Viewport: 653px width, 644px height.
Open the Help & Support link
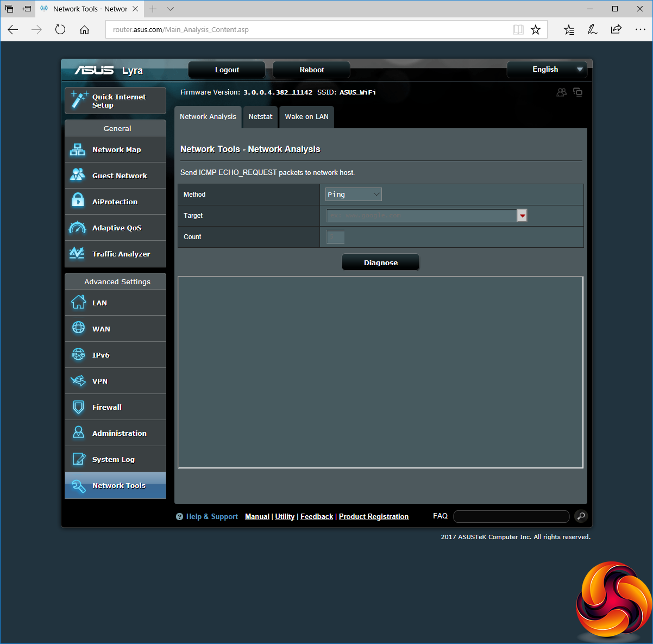212,517
